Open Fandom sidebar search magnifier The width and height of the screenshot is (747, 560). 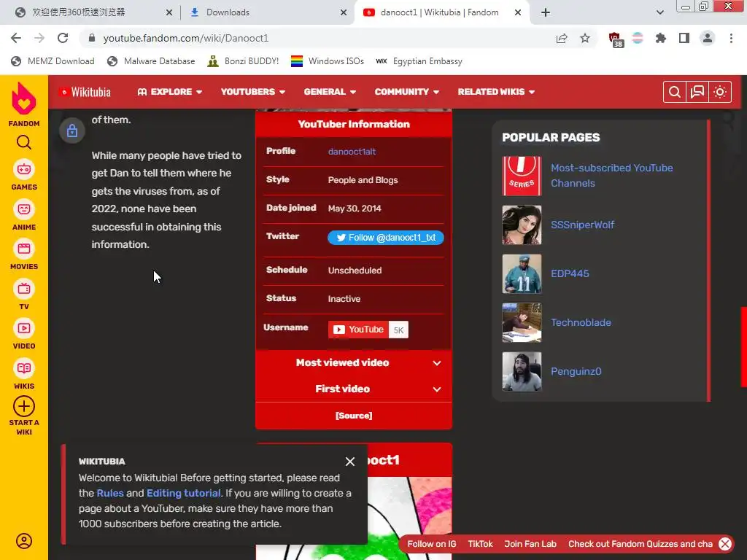click(24, 142)
